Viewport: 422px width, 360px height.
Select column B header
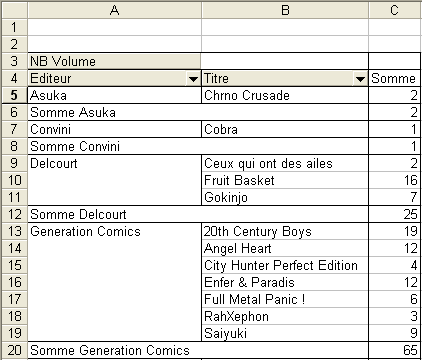click(x=285, y=10)
